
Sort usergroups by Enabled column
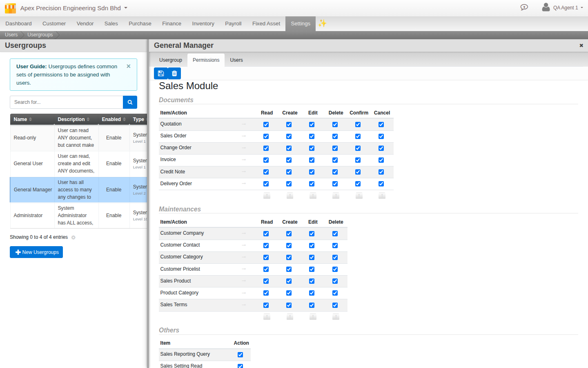point(114,119)
